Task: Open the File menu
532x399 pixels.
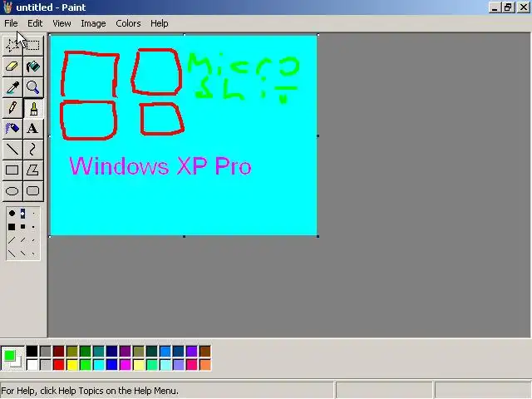Action: pos(11,23)
